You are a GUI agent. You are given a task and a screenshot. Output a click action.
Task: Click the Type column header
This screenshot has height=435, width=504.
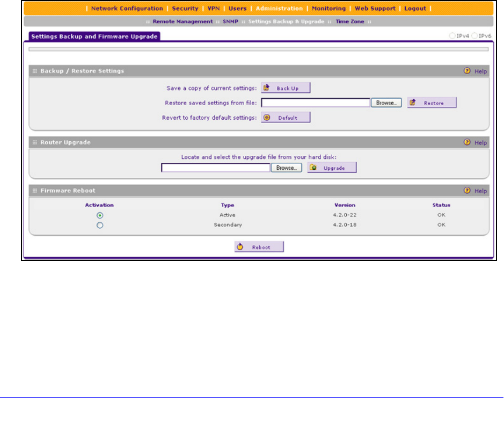[228, 205]
